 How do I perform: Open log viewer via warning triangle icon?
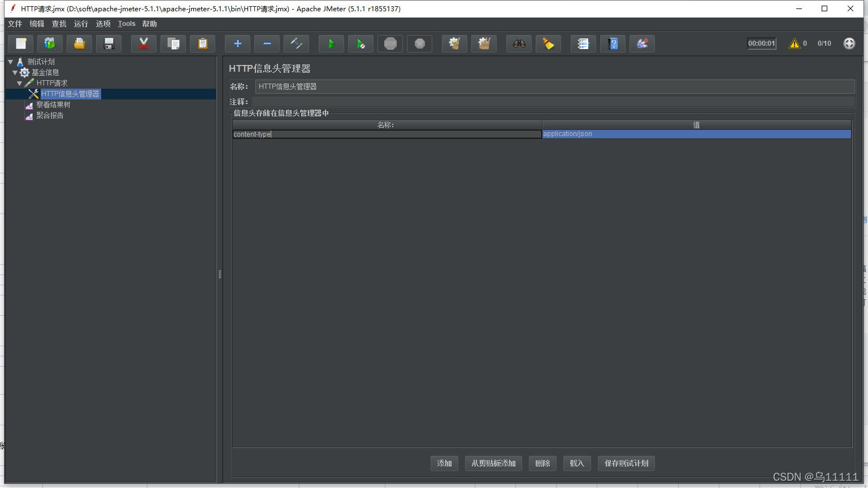click(x=795, y=43)
